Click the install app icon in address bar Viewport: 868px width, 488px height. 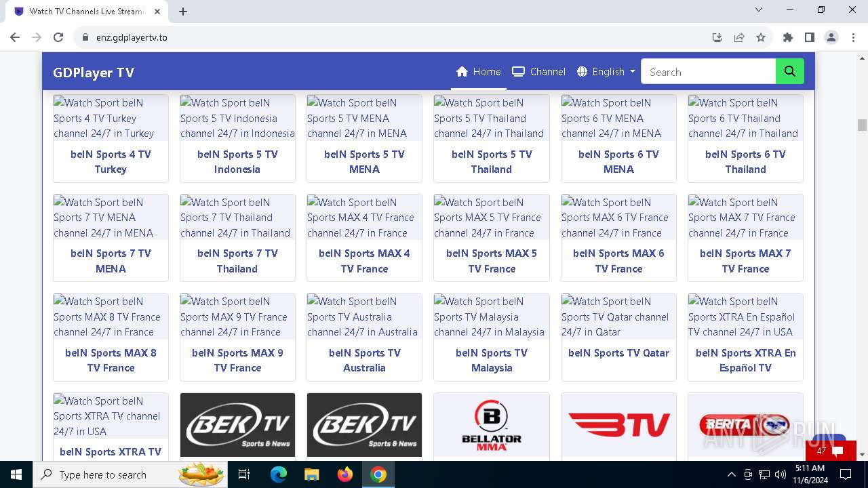[717, 37]
